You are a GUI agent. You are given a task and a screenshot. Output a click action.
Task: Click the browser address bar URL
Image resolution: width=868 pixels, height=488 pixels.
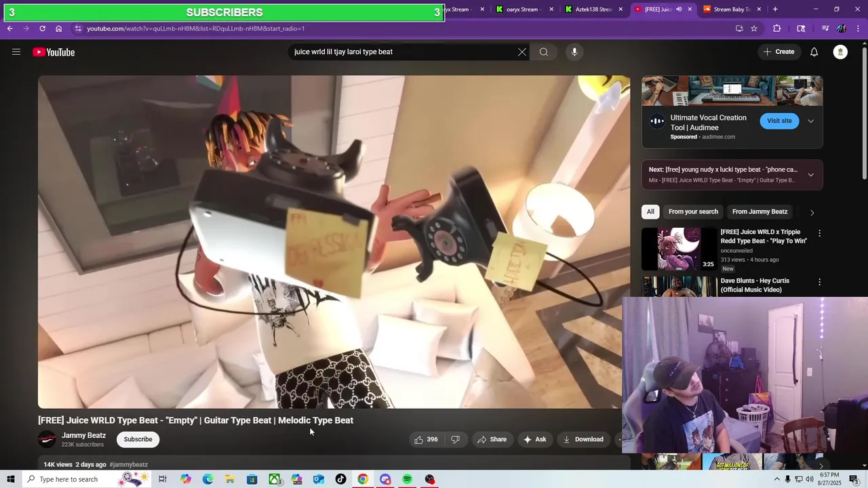pyautogui.click(x=195, y=28)
